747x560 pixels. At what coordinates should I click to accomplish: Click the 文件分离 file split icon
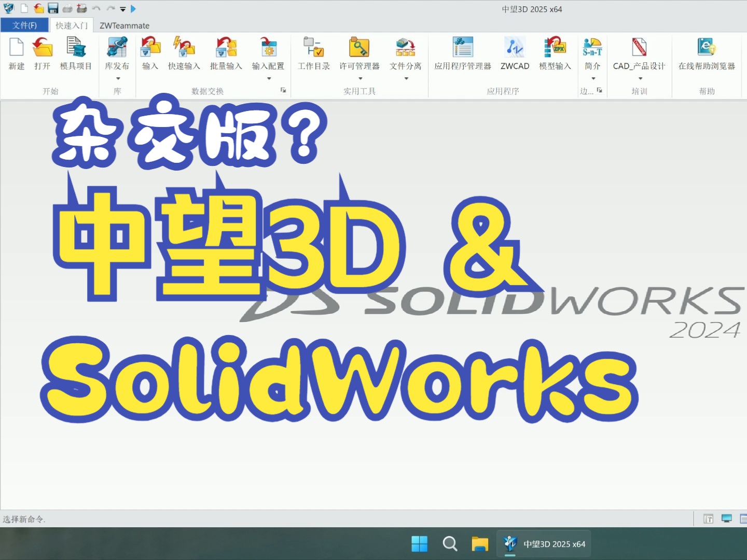point(406,48)
